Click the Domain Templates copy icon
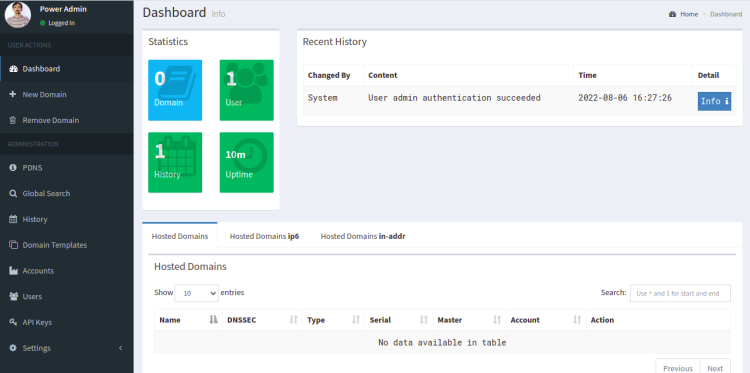 (13, 245)
